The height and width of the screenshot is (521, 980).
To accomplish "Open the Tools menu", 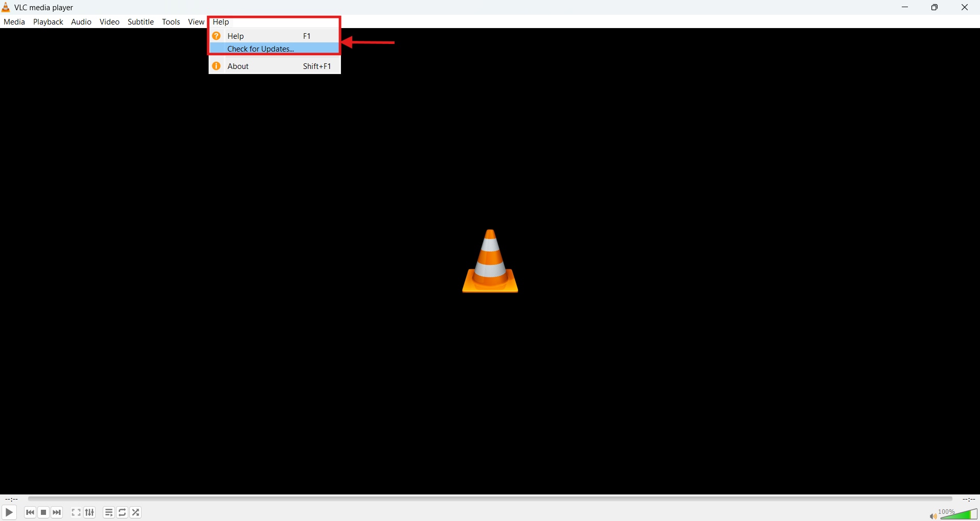I will (171, 21).
